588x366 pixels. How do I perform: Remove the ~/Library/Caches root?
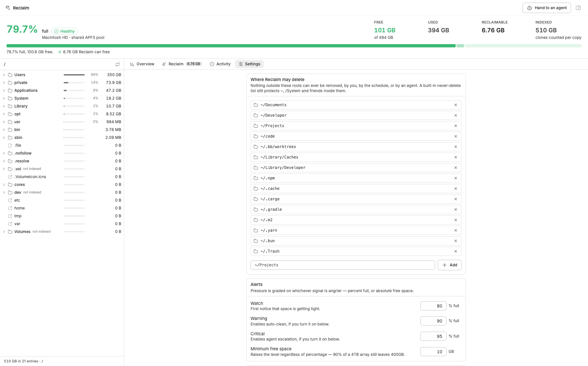pyautogui.click(x=456, y=157)
